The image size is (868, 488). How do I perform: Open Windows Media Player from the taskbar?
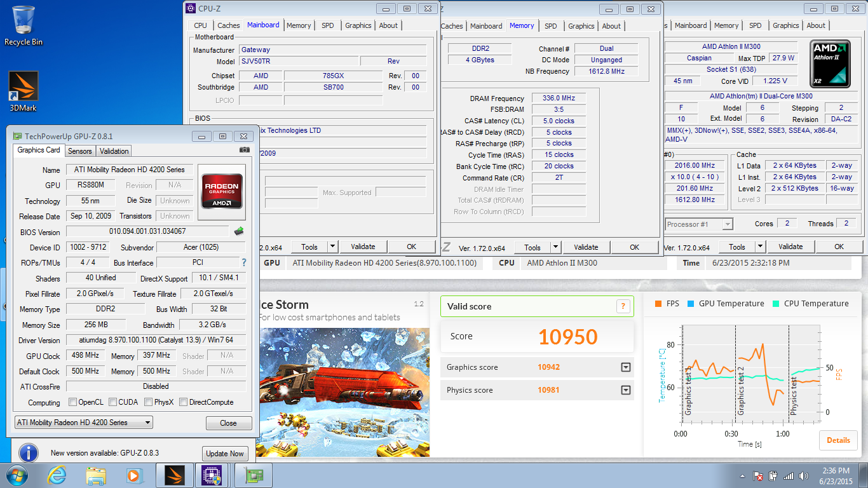click(134, 475)
